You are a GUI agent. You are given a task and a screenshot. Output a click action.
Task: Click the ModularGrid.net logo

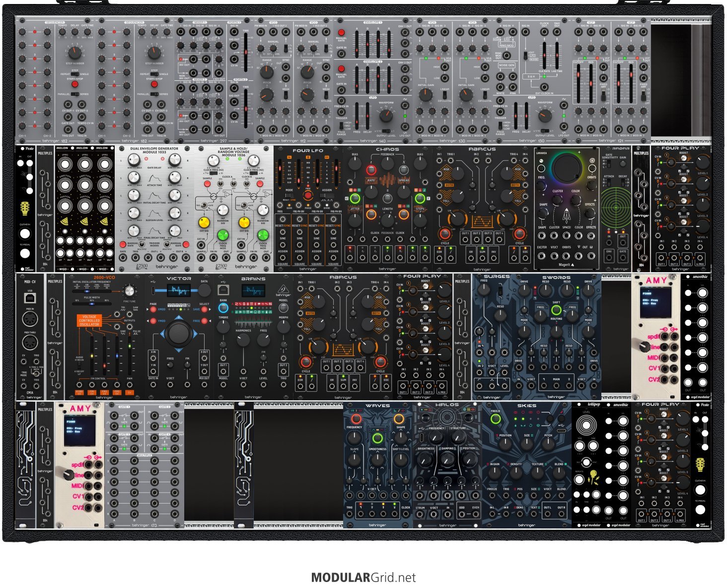click(x=364, y=578)
